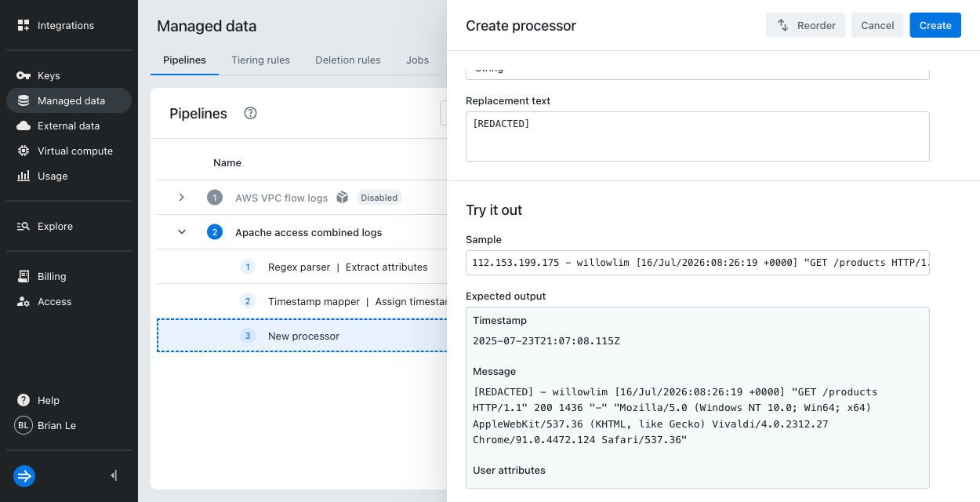Expand the AWS VPC flow logs pipeline
The image size is (980, 502).
tap(182, 198)
